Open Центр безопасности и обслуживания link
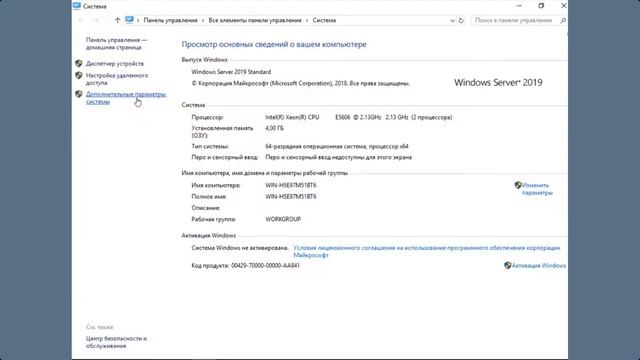This screenshot has width=640, height=360. (116, 342)
